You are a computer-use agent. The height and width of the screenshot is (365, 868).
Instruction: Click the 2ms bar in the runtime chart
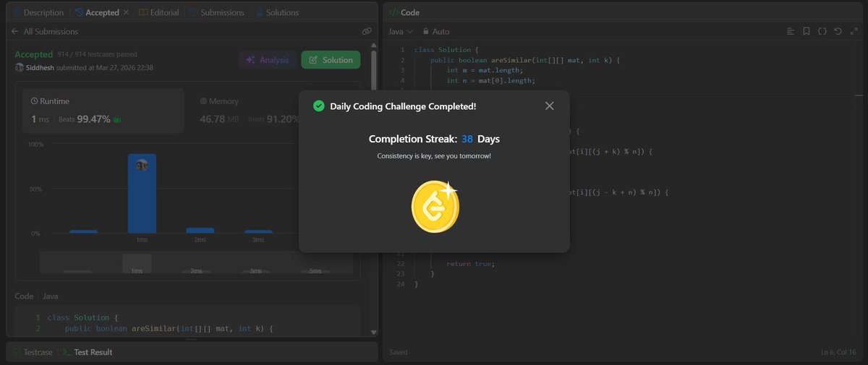click(x=200, y=231)
